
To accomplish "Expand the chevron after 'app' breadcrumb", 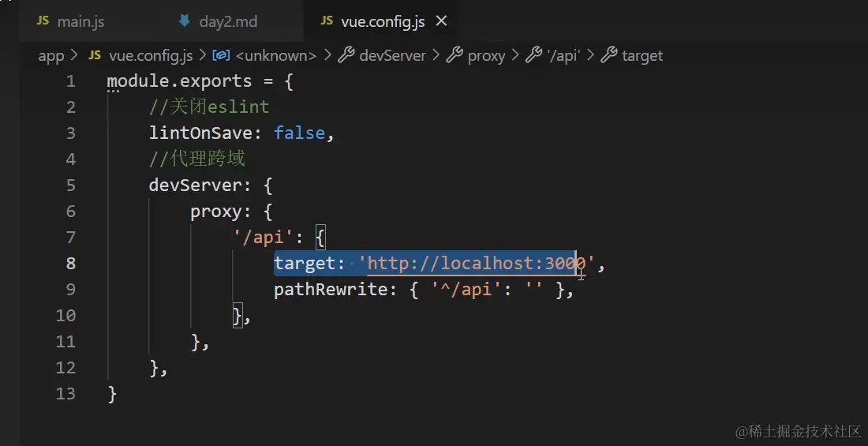I will pos(75,56).
